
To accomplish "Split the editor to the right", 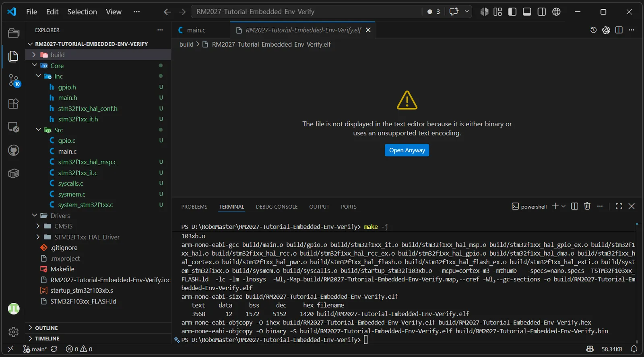I will point(619,30).
